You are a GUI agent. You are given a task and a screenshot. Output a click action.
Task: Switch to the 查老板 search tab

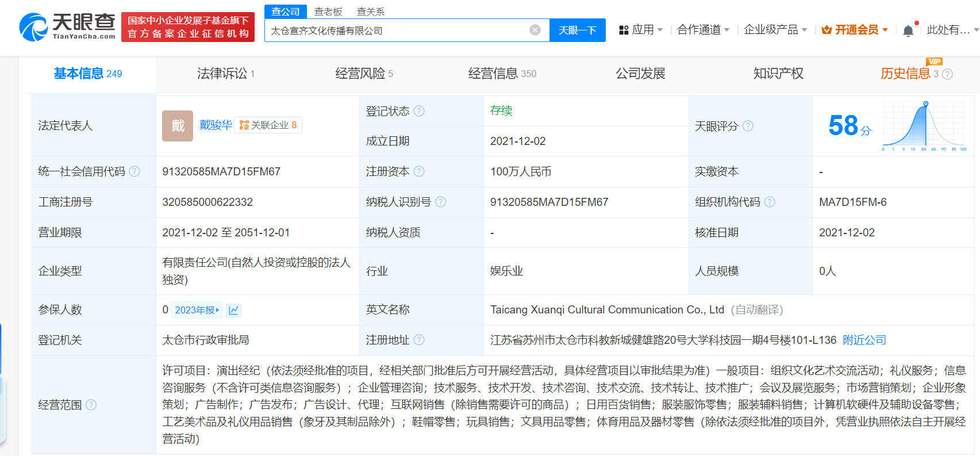click(328, 12)
